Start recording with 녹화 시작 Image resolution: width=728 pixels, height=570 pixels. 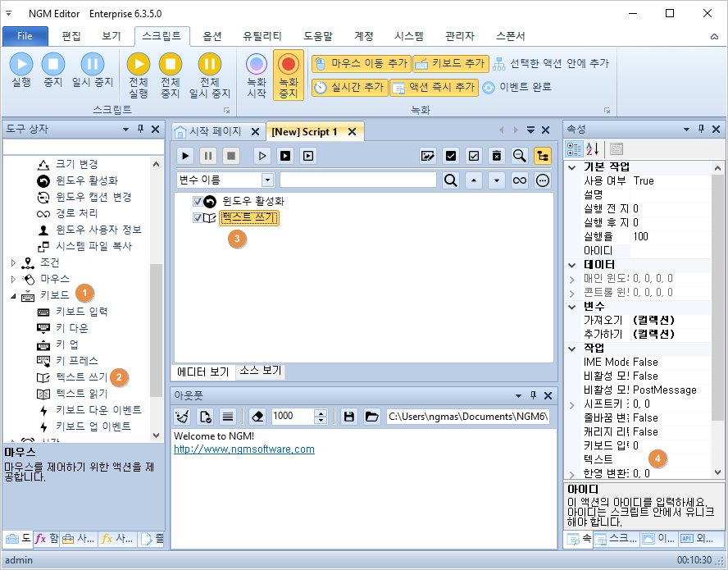click(x=257, y=75)
